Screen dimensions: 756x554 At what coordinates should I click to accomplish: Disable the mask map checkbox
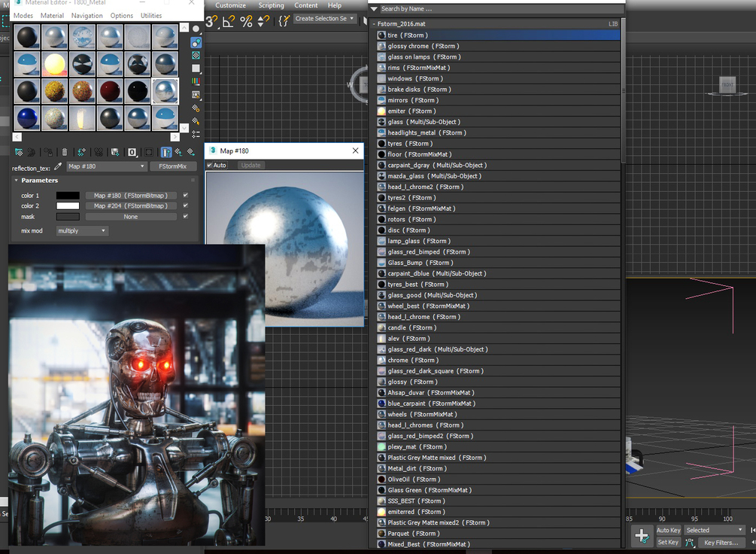pyautogui.click(x=186, y=216)
